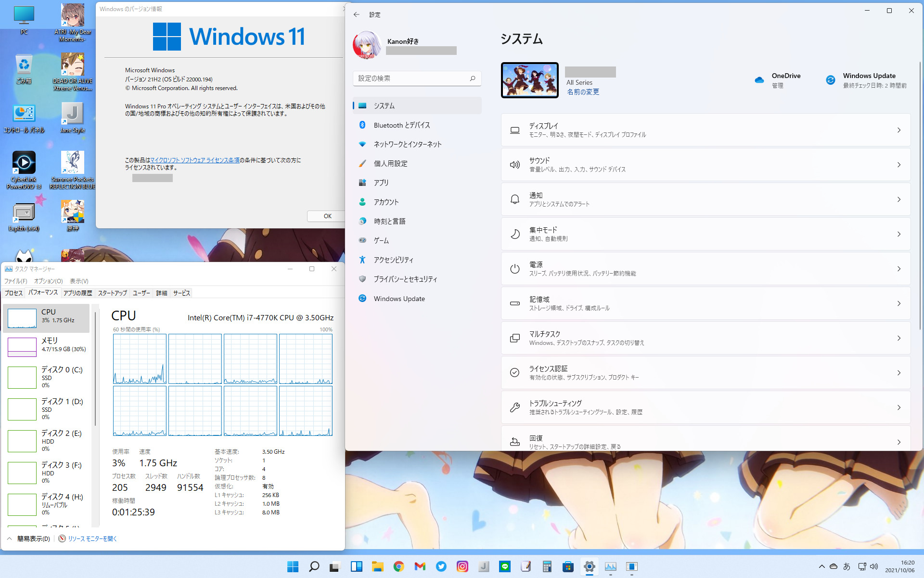Expand the ディスプレイ settings row
Image resolution: width=924 pixels, height=578 pixels.
pyautogui.click(x=706, y=130)
